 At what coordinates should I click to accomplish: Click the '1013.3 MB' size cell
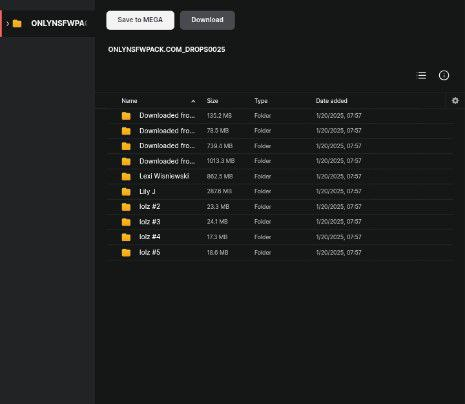pos(221,161)
